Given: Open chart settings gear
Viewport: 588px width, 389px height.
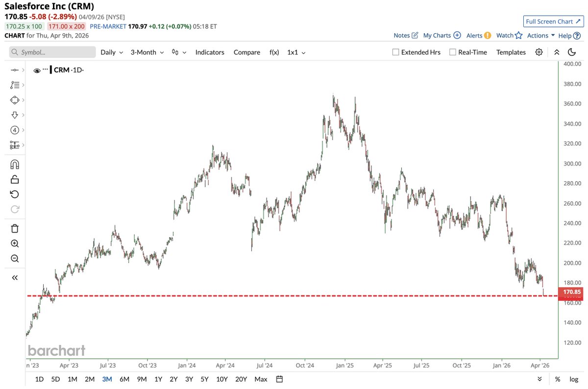Looking at the screenshot, I should click(x=539, y=52).
